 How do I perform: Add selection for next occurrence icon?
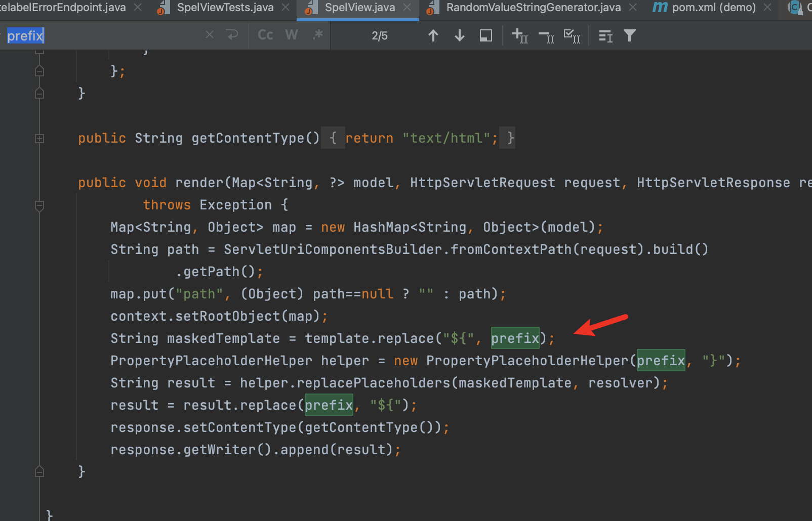520,36
